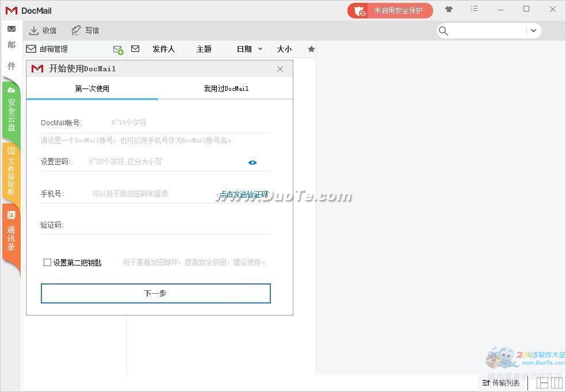Switch to the three-column layout icon
Image resolution: width=566 pixels, height=392 pixels.
tap(556, 382)
